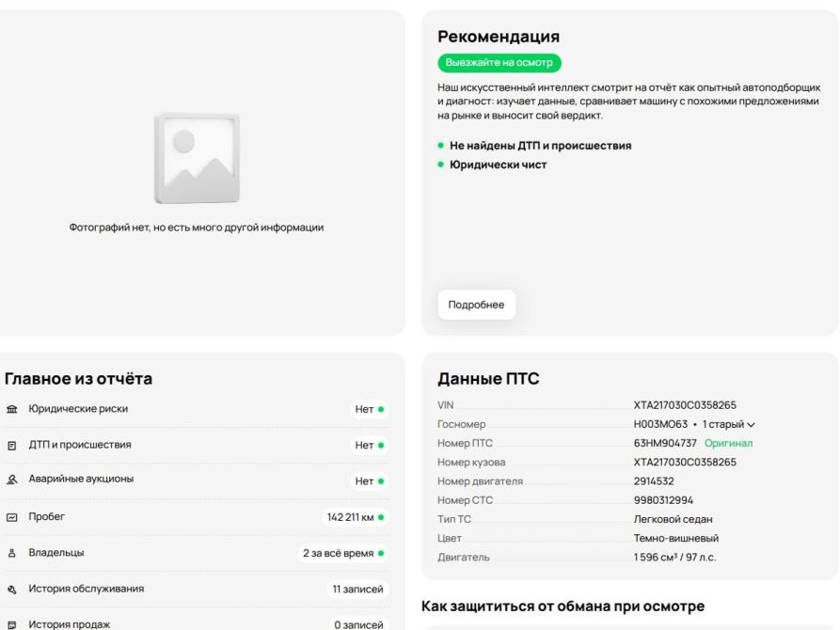Screen dimensions: 840x630
Task: Click the '0 записей' badge
Action: pos(358,624)
